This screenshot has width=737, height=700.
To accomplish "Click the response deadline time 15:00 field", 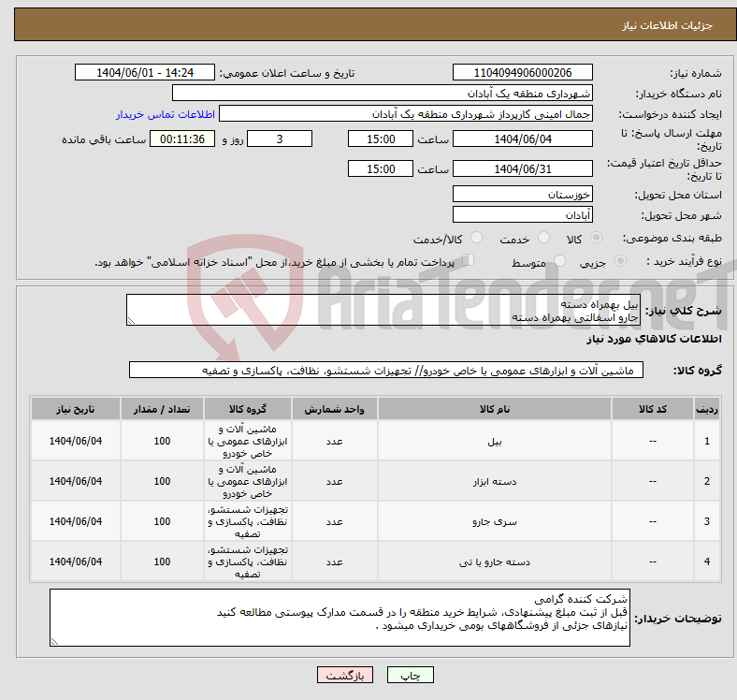I will (381, 139).
